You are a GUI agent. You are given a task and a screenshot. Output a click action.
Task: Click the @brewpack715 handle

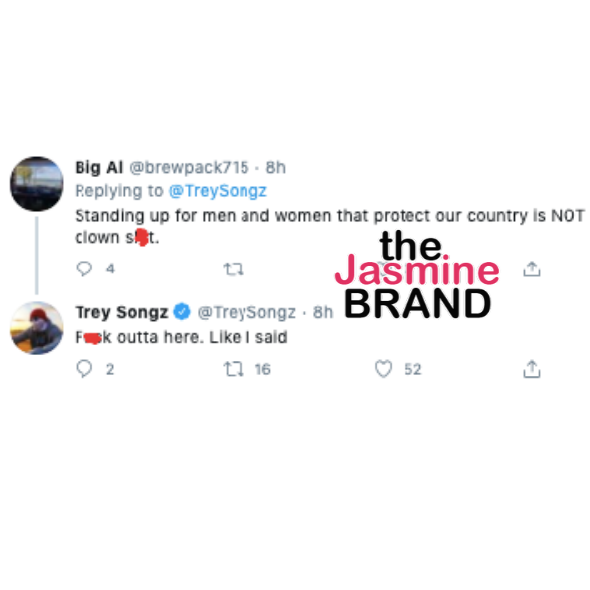click(189, 168)
